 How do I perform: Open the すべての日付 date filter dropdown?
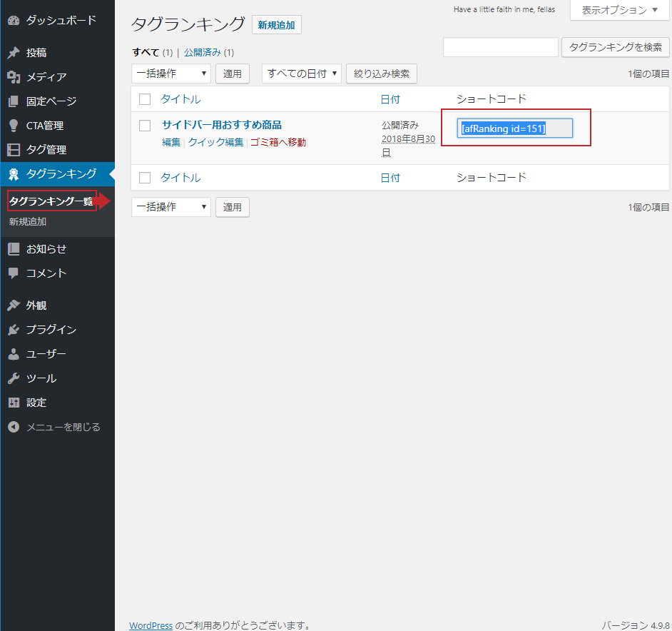pyautogui.click(x=301, y=74)
